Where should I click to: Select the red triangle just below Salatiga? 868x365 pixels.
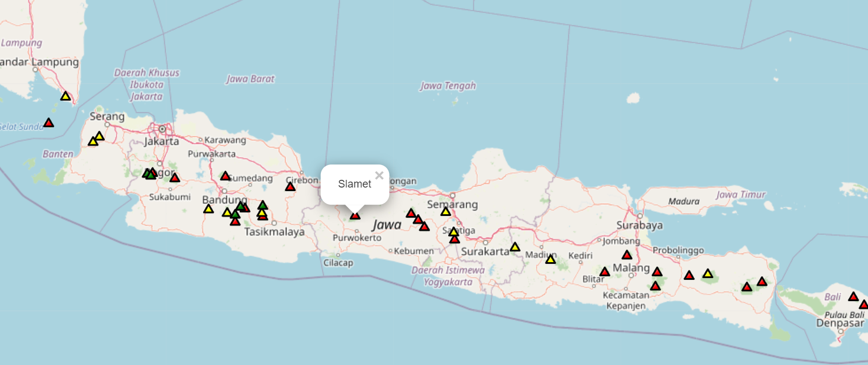tap(455, 239)
